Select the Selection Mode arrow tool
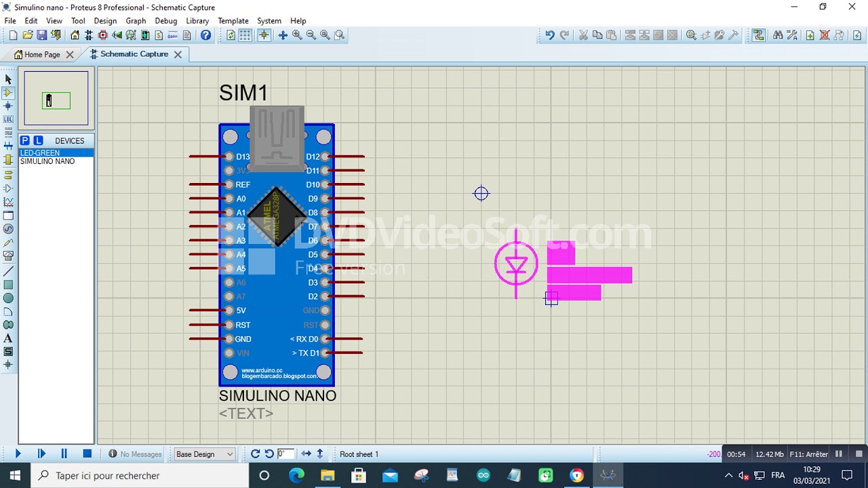868x488 pixels. click(8, 79)
